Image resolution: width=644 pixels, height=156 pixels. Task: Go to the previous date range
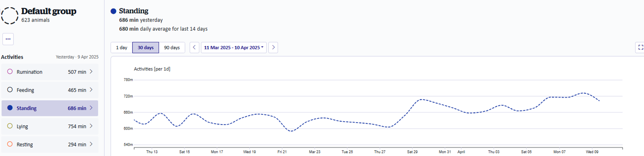click(194, 47)
